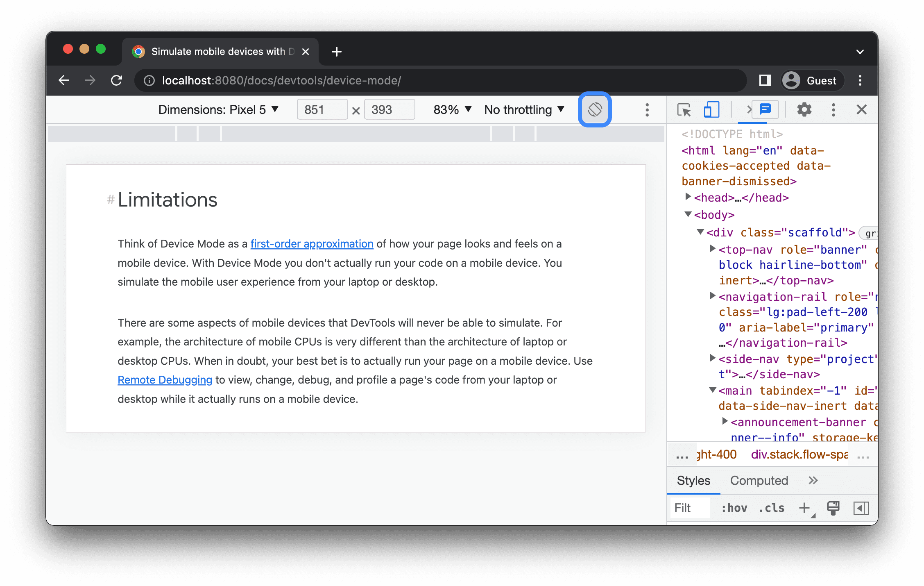Switch to the Styles tab
The width and height of the screenshot is (924, 586).
click(693, 480)
